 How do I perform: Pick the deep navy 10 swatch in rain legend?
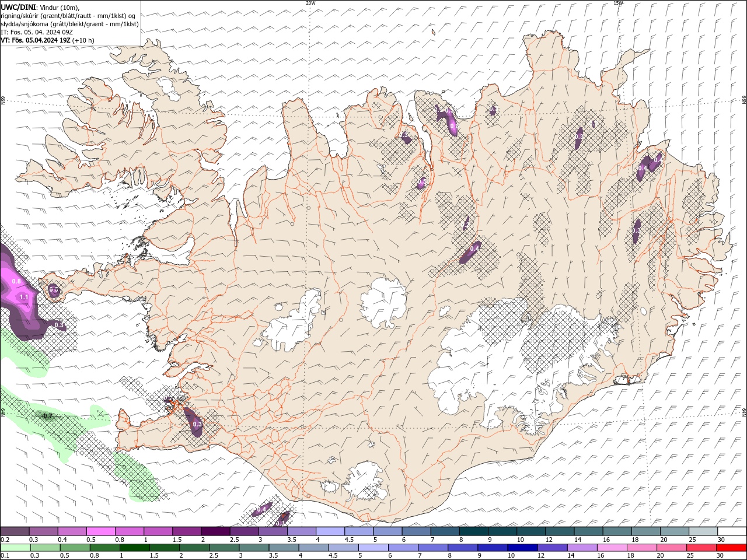[522, 548]
